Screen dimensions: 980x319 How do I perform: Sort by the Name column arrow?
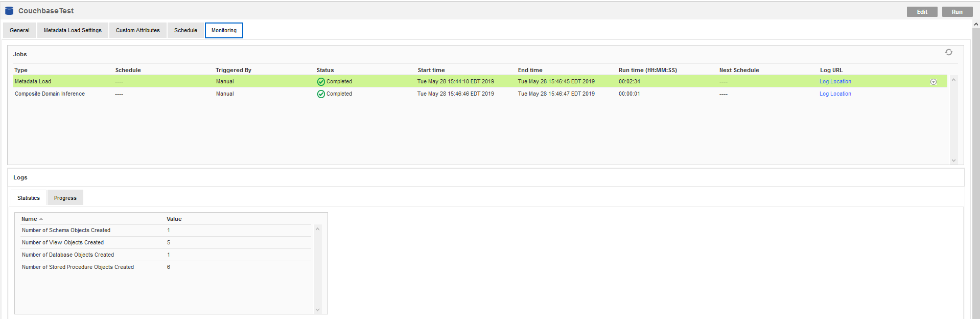(x=41, y=219)
